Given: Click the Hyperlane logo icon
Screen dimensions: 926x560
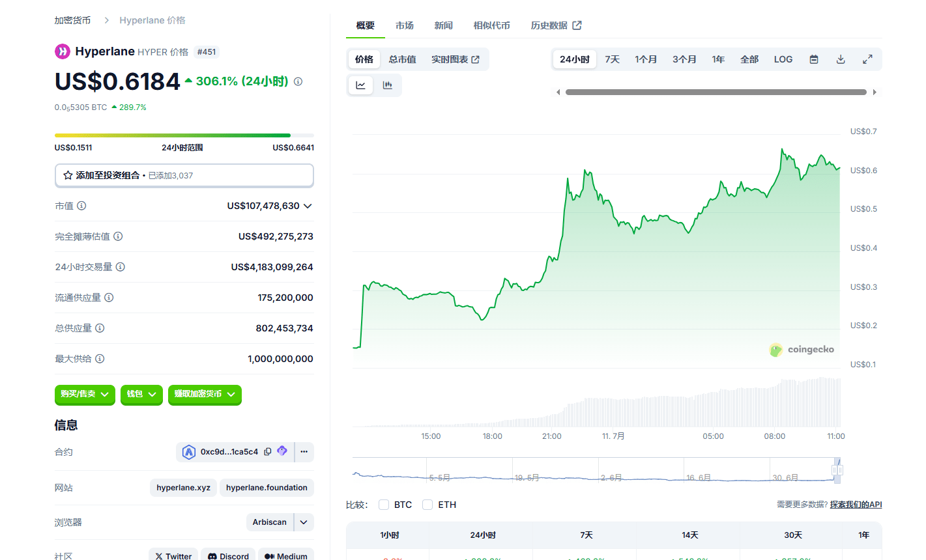Looking at the screenshot, I should coord(62,51).
